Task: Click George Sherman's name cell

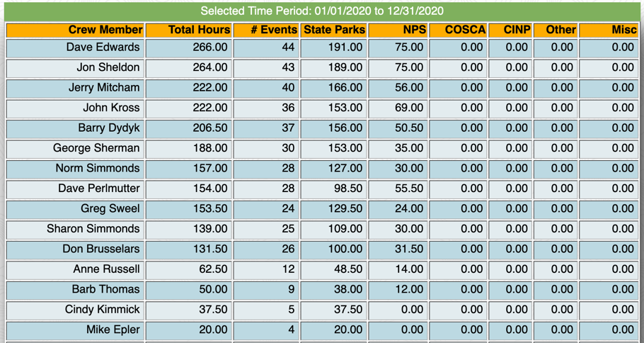Action: tap(96, 148)
